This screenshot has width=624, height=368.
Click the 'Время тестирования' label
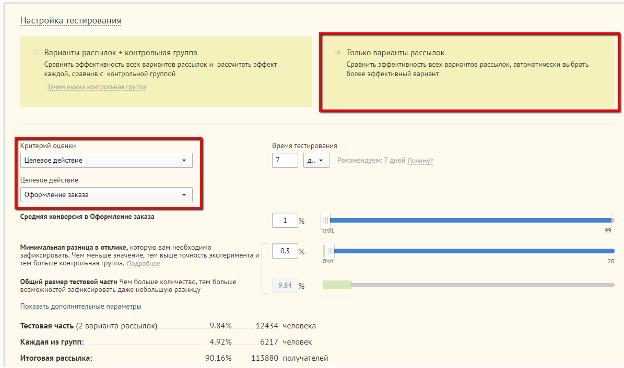(305, 146)
